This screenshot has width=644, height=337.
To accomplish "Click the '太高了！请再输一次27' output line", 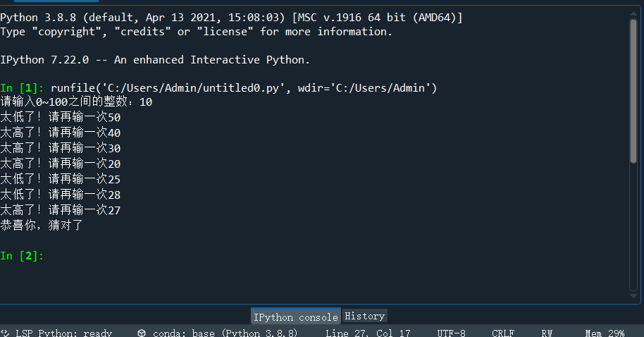I will coord(61,210).
